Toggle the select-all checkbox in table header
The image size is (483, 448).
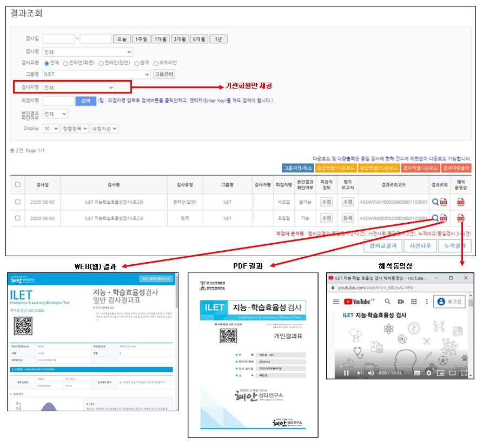click(x=18, y=185)
